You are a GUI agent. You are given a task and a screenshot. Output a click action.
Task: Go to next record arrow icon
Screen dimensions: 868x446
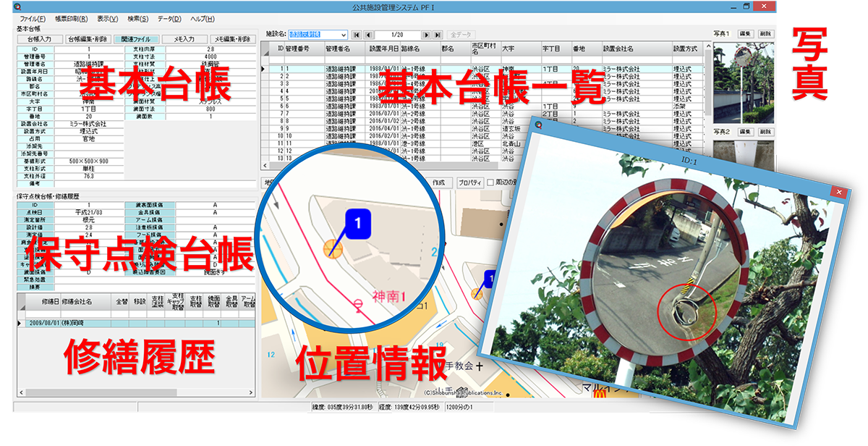click(x=426, y=34)
